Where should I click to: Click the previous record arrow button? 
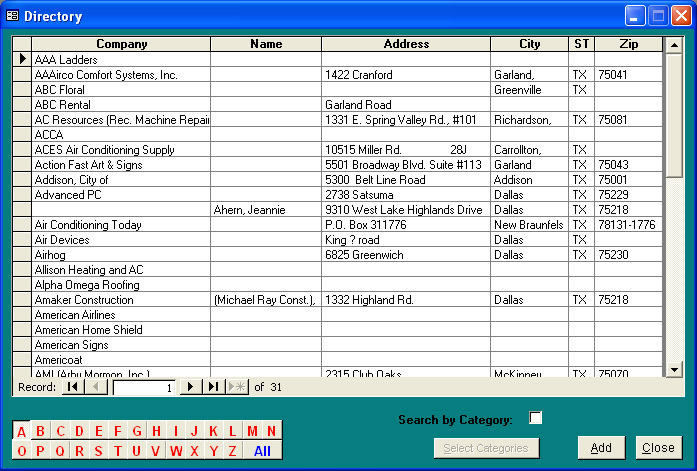pyautogui.click(x=97, y=387)
